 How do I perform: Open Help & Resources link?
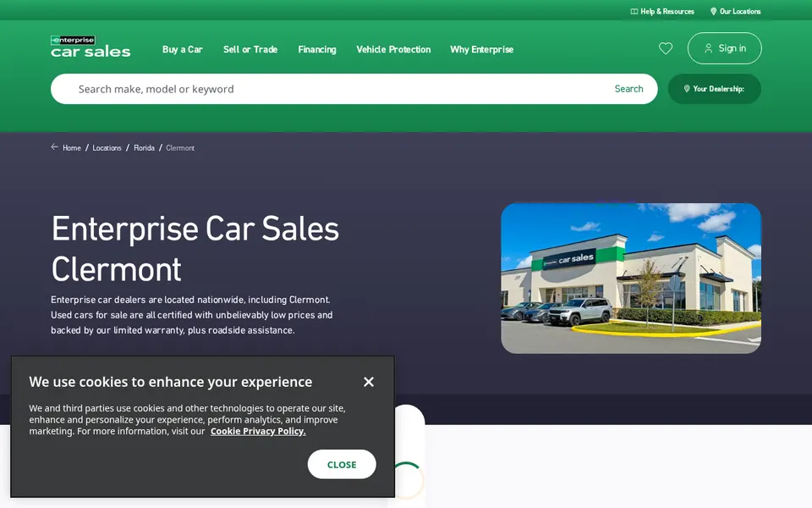coord(662,11)
